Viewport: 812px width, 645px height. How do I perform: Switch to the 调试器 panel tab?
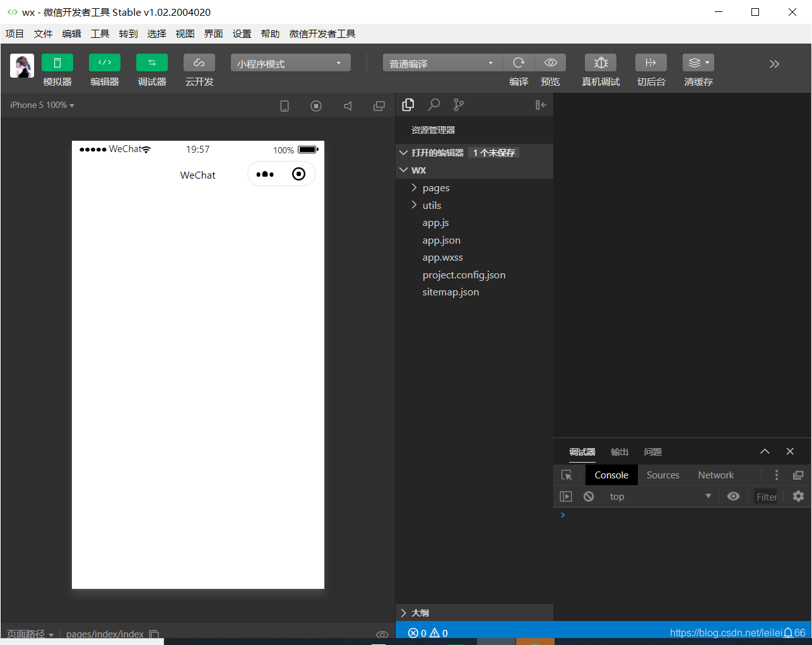click(582, 452)
